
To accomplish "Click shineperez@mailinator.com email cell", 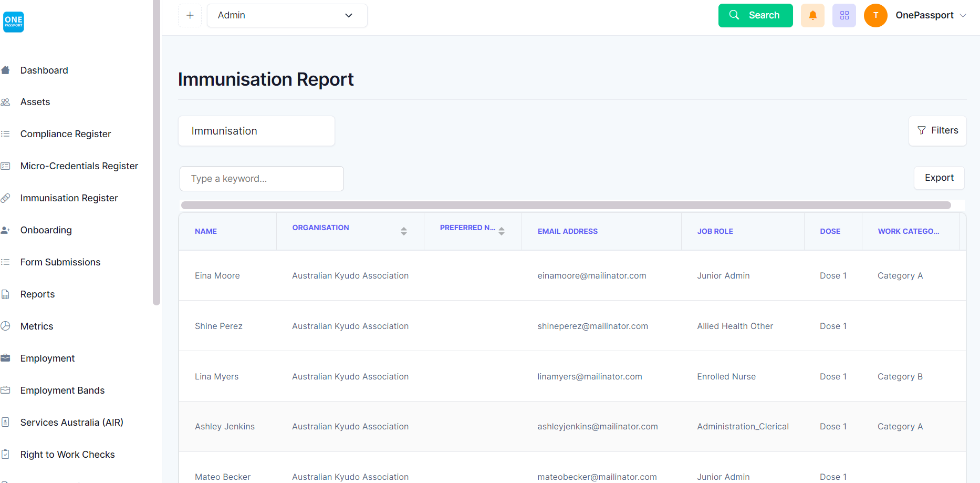I will [593, 326].
